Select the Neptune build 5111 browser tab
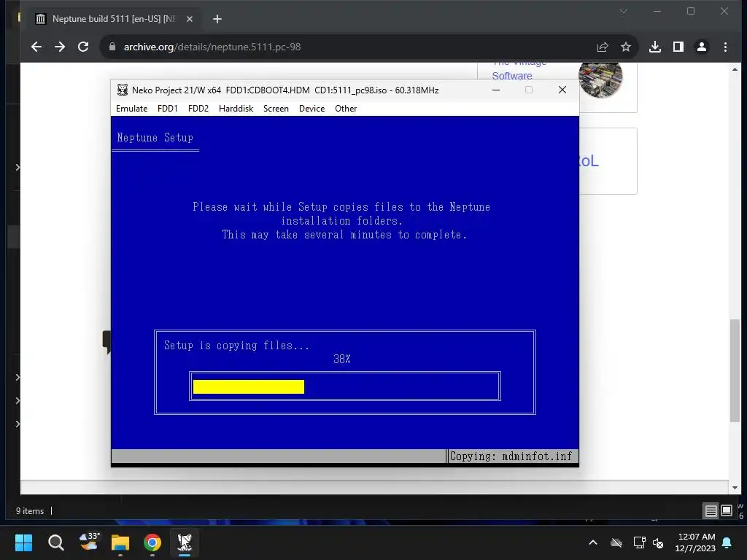The height and width of the screenshot is (560, 747). 113,18
